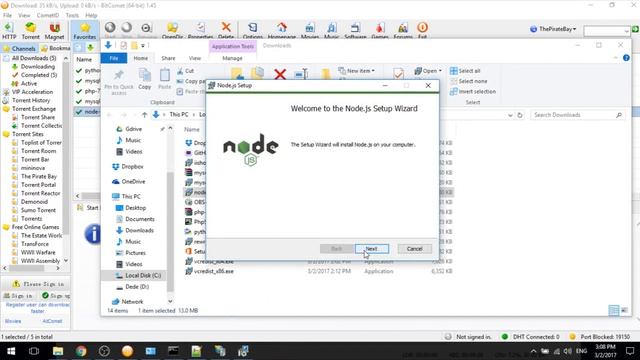Open Movies section in BitComet toolbar
The height and width of the screenshot is (360, 640).
(310, 31)
